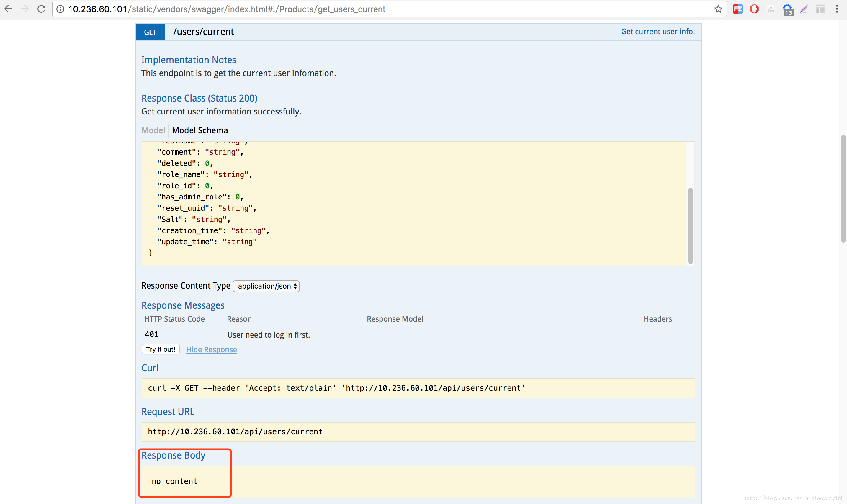Image resolution: width=847 pixels, height=504 pixels.
Task: Click the page vertical scrollbar thumb
Action: click(x=843, y=189)
